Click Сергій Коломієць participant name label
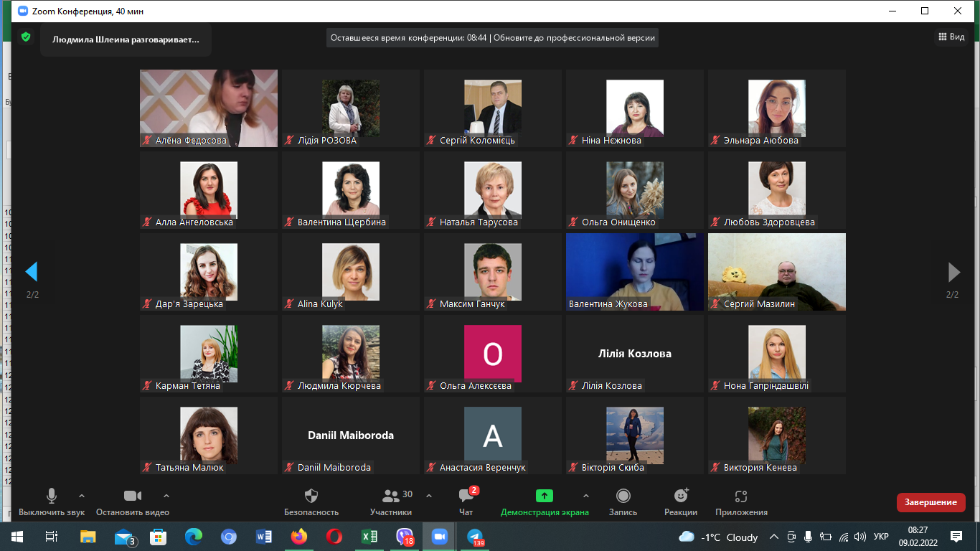The width and height of the screenshot is (980, 551). (477, 141)
